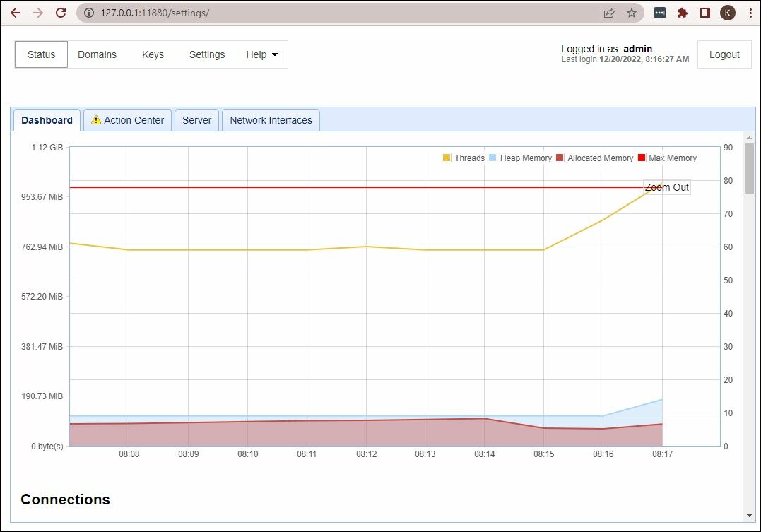Click the 90 thread-count axis label
This screenshot has width=761, height=532.
[x=728, y=148]
